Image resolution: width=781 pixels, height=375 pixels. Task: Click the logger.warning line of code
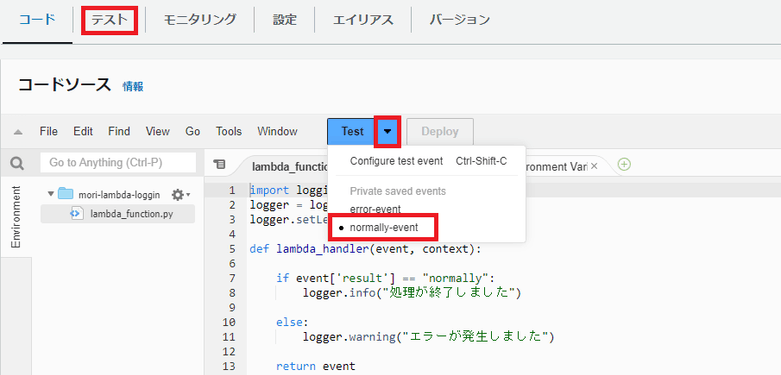[428, 337]
